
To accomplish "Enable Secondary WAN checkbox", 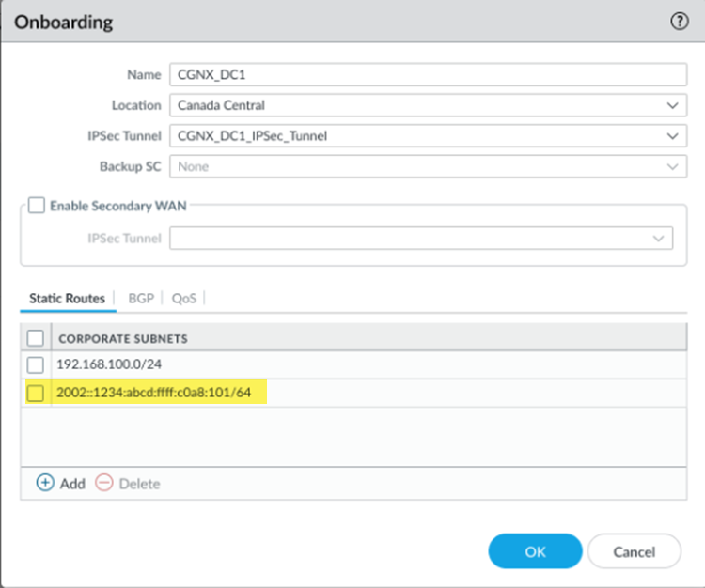I will pos(37,205).
